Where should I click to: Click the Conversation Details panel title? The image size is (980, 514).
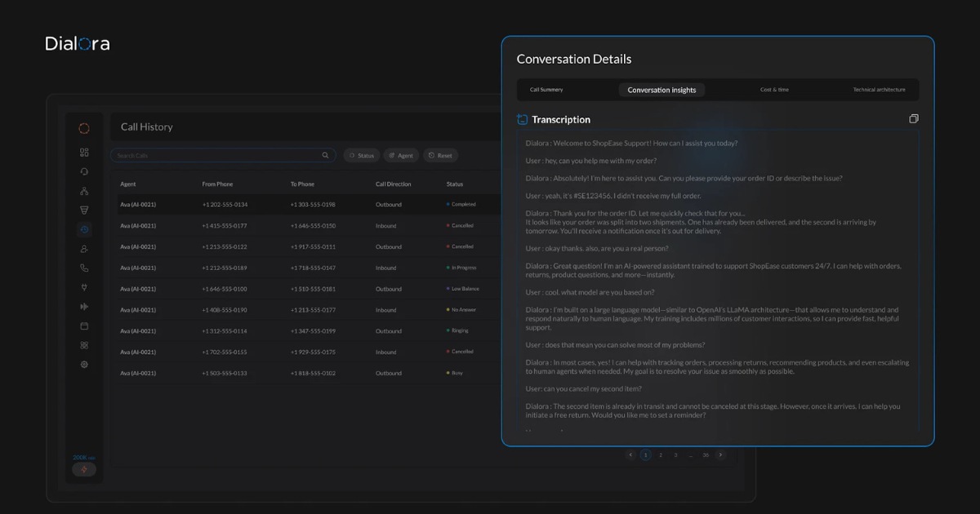pyautogui.click(x=574, y=60)
